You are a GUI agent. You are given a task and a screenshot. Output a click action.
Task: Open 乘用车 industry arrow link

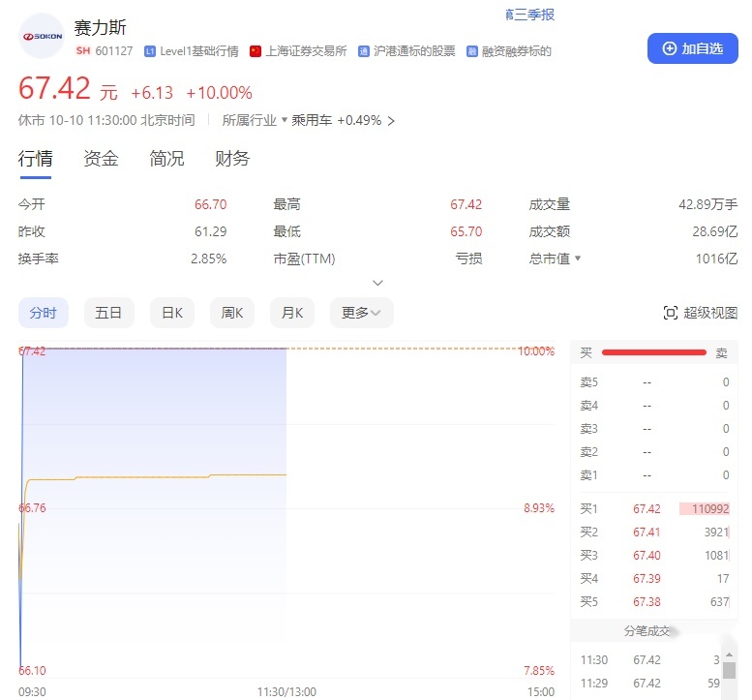point(391,120)
